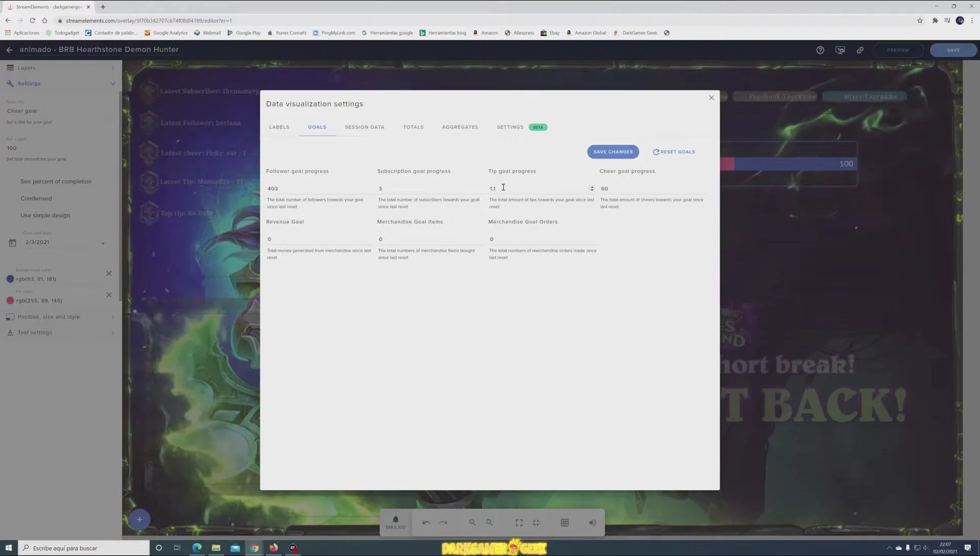
Task: Toggle See percent of completion option
Action: [x=56, y=182]
